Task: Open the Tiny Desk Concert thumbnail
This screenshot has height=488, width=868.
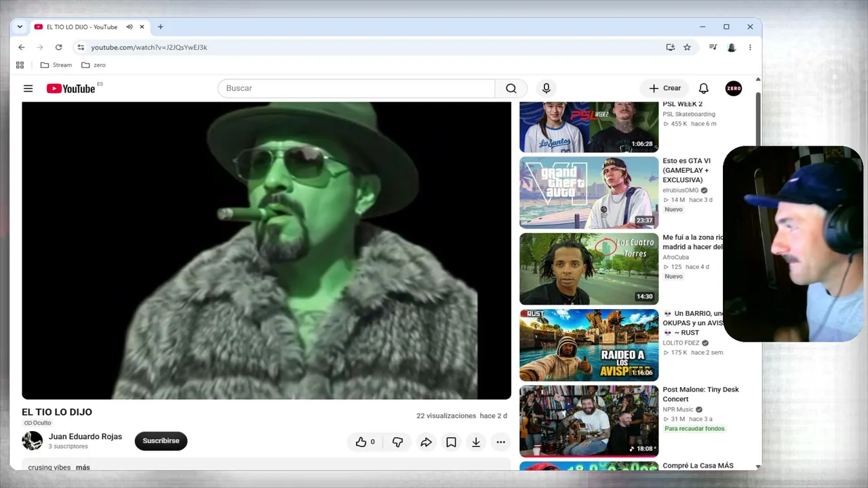Action: (589, 421)
